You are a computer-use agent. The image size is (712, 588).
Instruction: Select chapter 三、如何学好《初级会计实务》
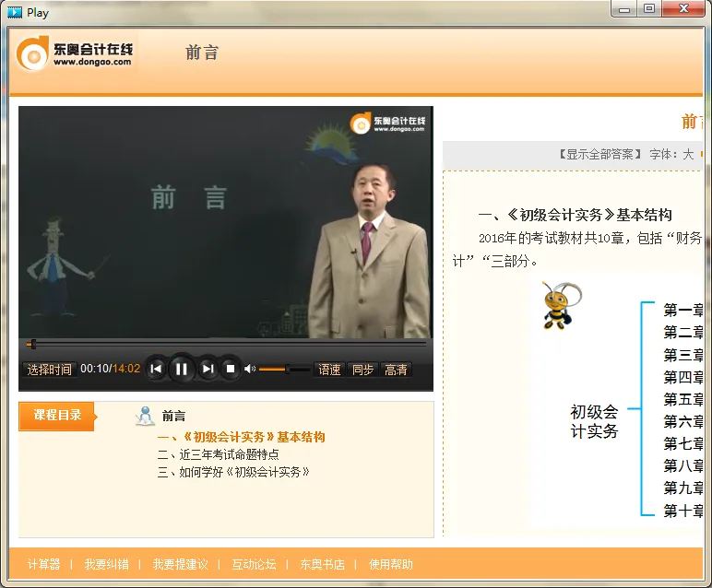pos(232,472)
